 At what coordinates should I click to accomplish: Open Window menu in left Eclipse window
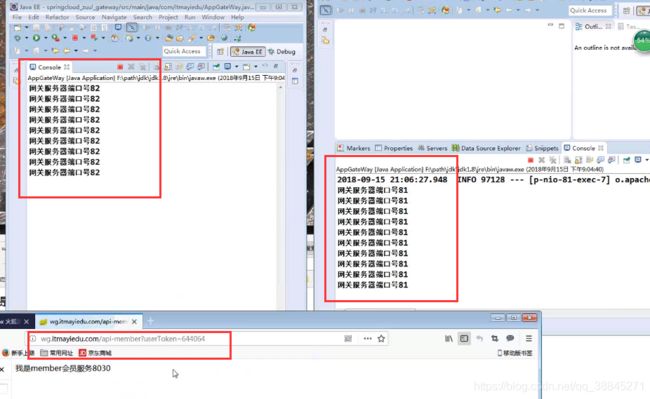(213, 17)
